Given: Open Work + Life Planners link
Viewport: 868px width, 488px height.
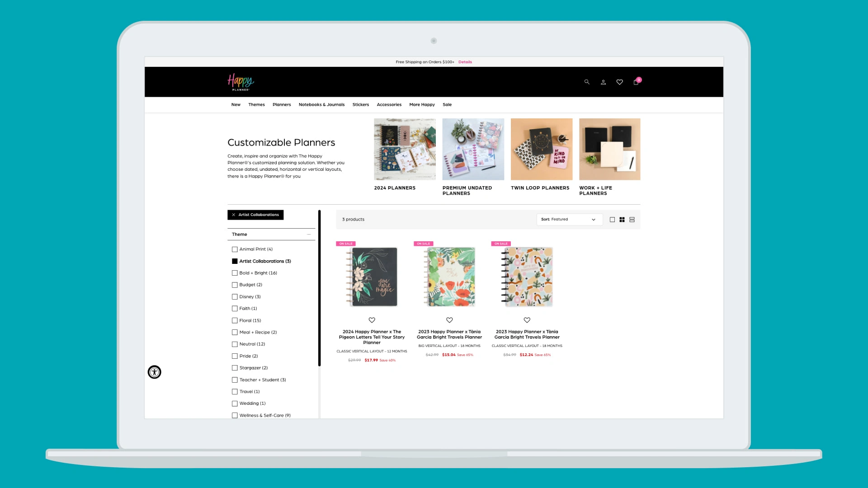Looking at the screenshot, I should click(596, 191).
